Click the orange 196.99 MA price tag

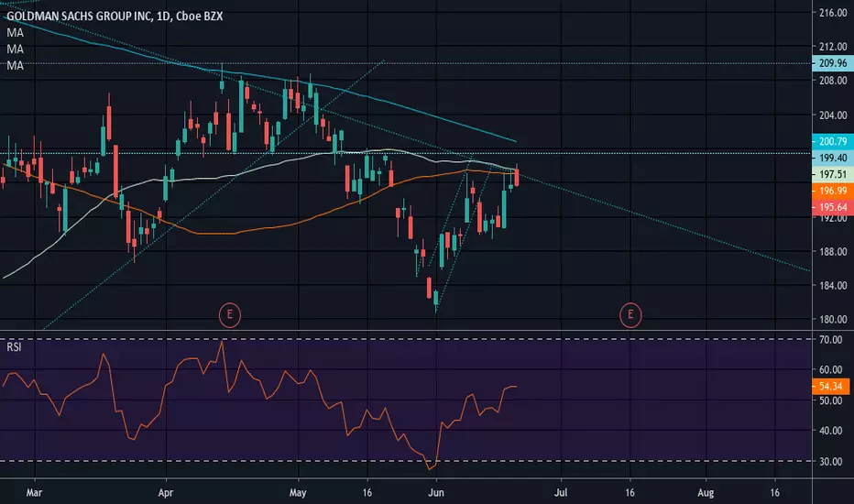click(x=833, y=191)
